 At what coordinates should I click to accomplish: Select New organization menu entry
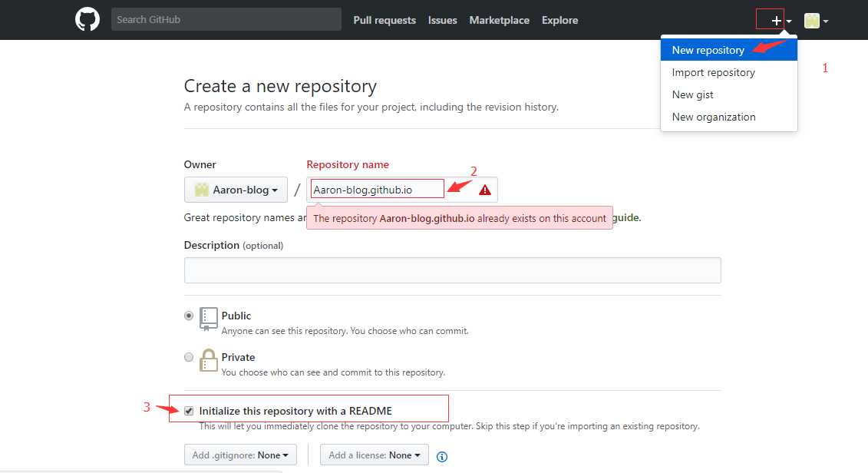point(728,116)
